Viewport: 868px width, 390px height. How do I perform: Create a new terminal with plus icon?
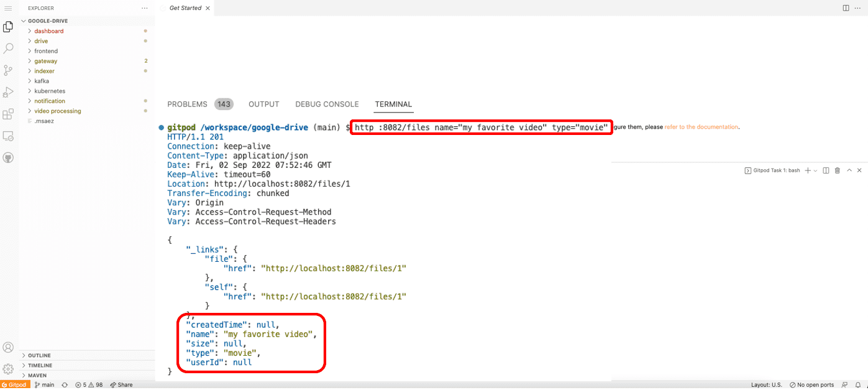(808, 170)
